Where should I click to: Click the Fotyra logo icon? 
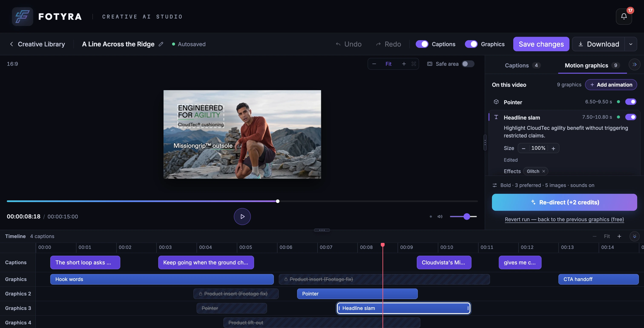[x=23, y=16]
